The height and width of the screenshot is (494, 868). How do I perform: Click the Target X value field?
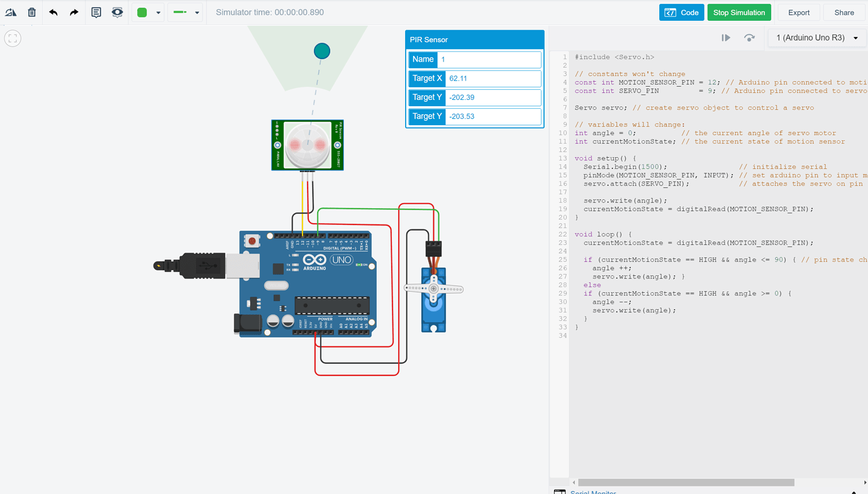[x=493, y=79]
